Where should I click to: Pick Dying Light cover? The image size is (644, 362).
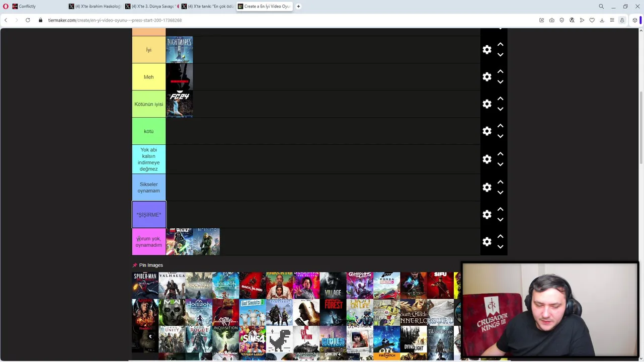414,340
